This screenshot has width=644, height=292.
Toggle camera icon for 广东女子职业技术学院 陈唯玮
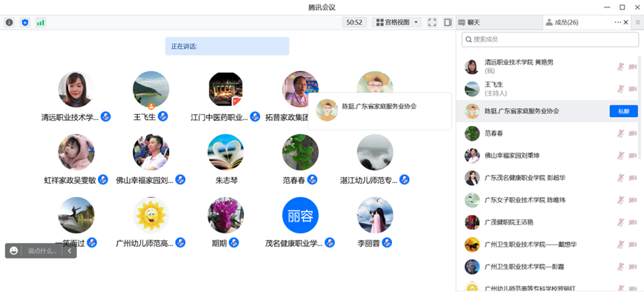click(x=632, y=200)
